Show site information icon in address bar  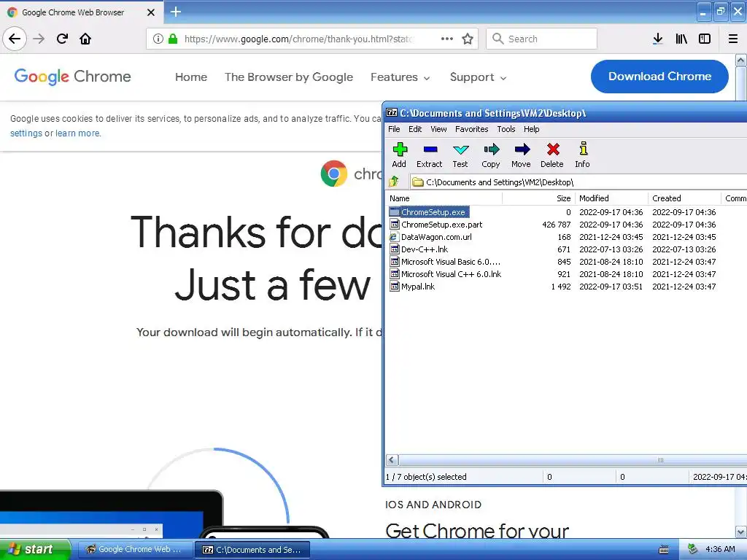click(x=158, y=39)
